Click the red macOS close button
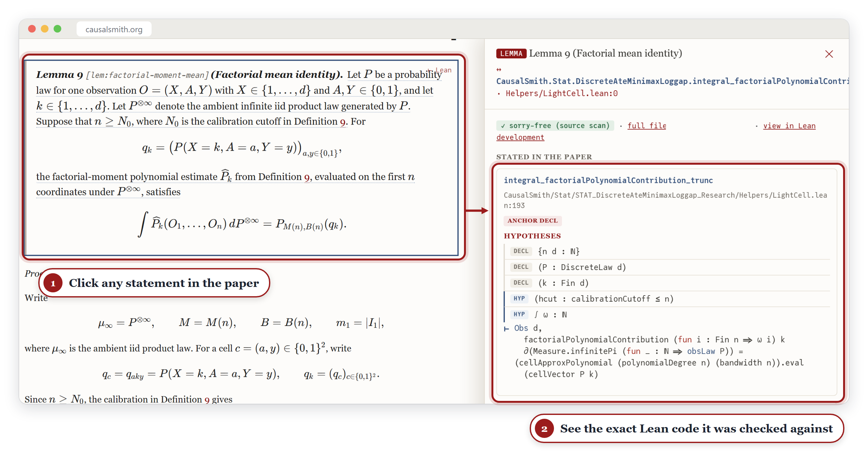Image resolution: width=868 pixels, height=466 pixels. pyautogui.click(x=32, y=29)
